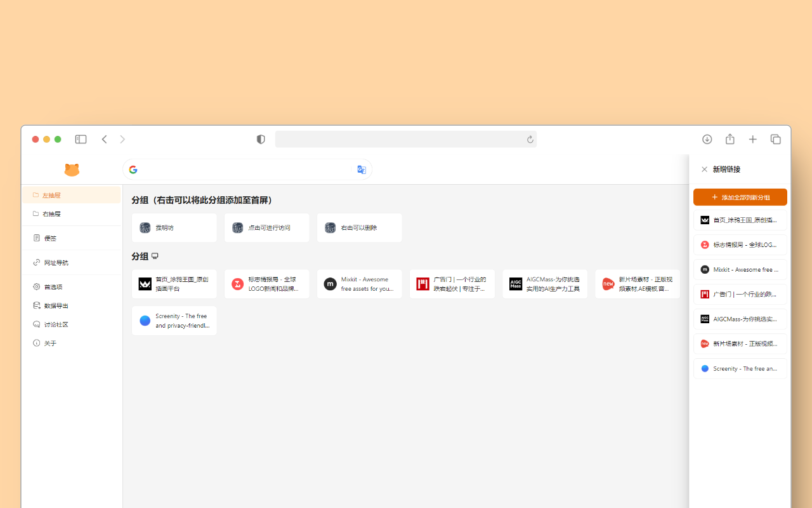This screenshot has width=812, height=508.
Task: Open the tab overview icon
Action: (775, 138)
